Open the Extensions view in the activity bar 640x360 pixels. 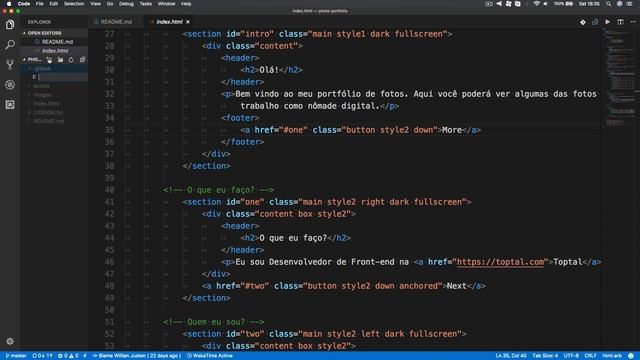click(10, 104)
